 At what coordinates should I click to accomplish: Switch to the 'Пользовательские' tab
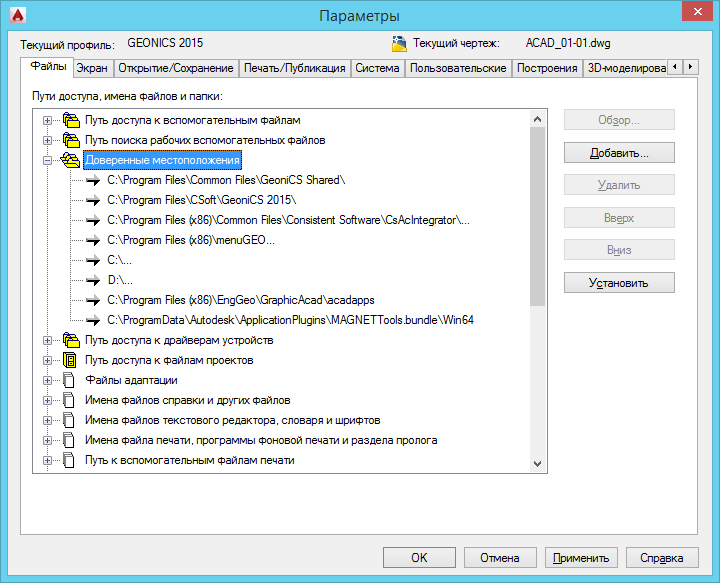tap(458, 68)
